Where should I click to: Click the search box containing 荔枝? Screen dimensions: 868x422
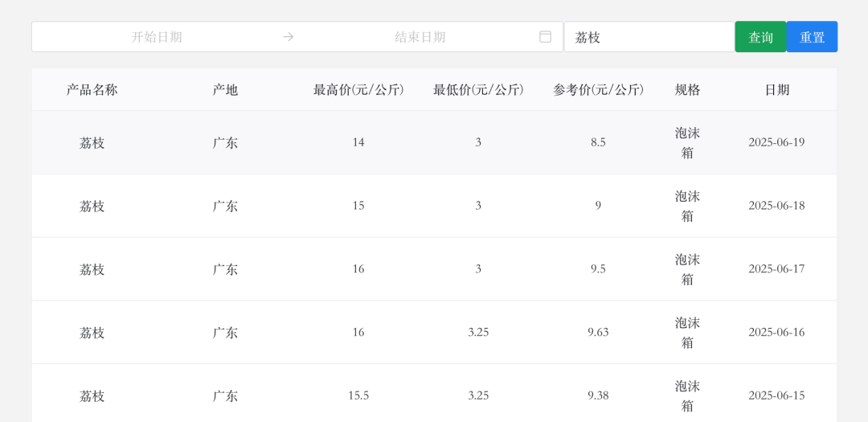649,37
